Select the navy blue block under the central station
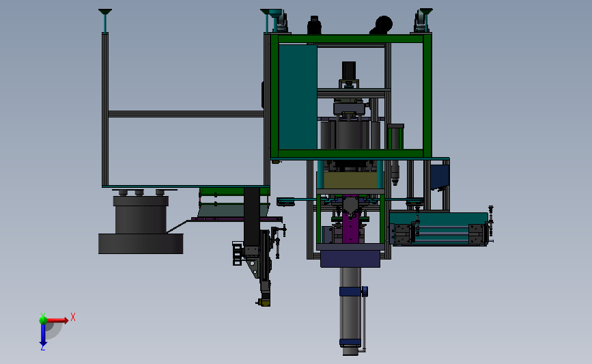This screenshot has height=364, width=592. click(350, 259)
